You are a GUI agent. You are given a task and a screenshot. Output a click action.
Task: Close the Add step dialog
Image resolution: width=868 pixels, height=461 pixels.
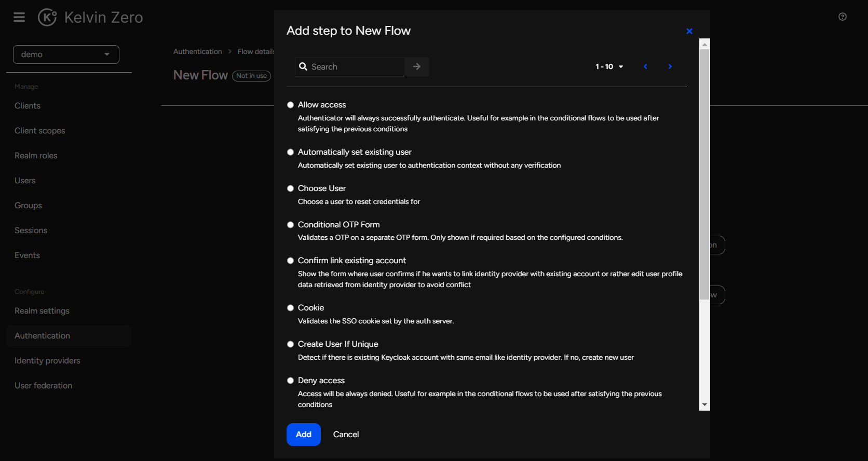(689, 31)
